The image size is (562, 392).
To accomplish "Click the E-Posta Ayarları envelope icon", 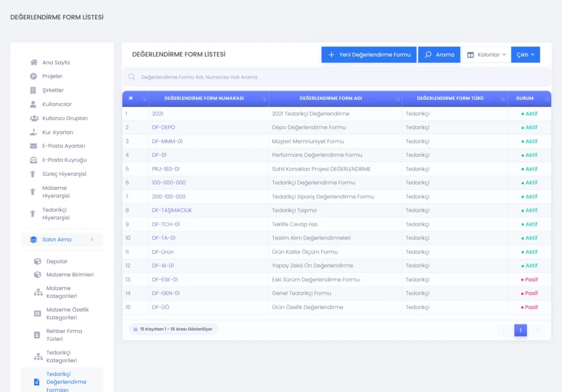I will [33, 146].
